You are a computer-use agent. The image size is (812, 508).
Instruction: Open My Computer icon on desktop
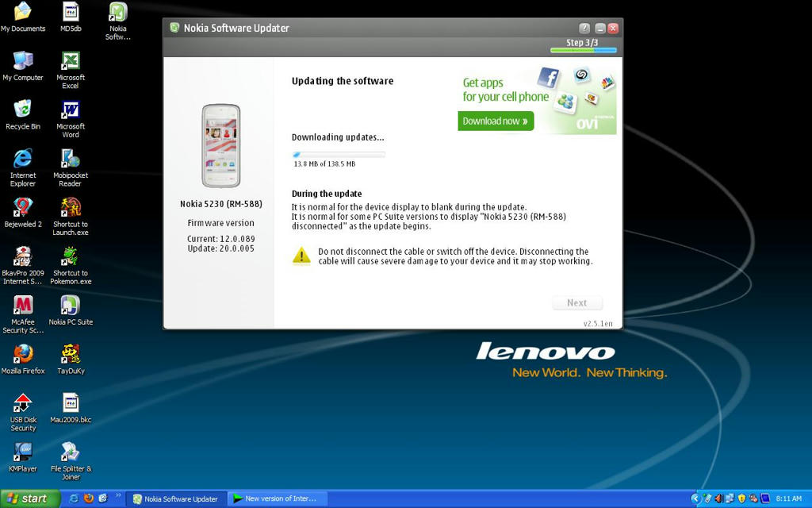tap(23, 66)
